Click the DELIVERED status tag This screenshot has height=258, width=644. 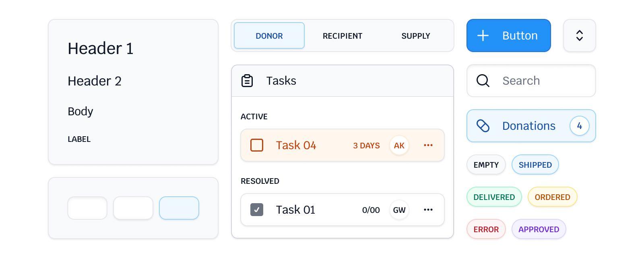point(494,197)
